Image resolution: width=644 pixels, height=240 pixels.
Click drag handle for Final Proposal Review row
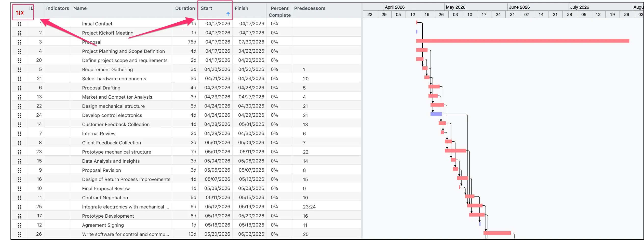coord(19,189)
